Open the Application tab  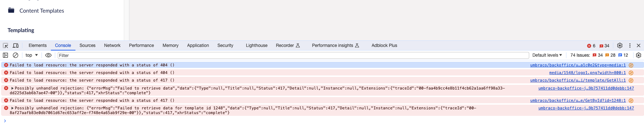click(198, 45)
